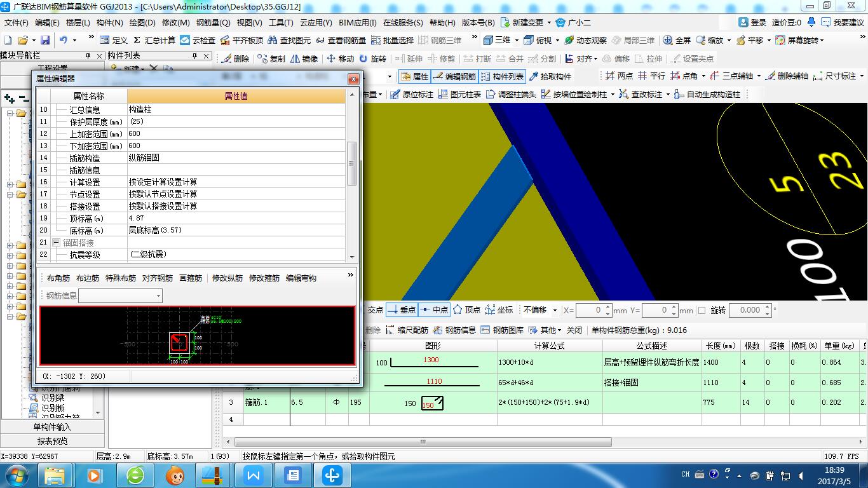Draw 平行 parallel auxiliary axis
This screenshot has height=488, width=868.
click(651, 76)
